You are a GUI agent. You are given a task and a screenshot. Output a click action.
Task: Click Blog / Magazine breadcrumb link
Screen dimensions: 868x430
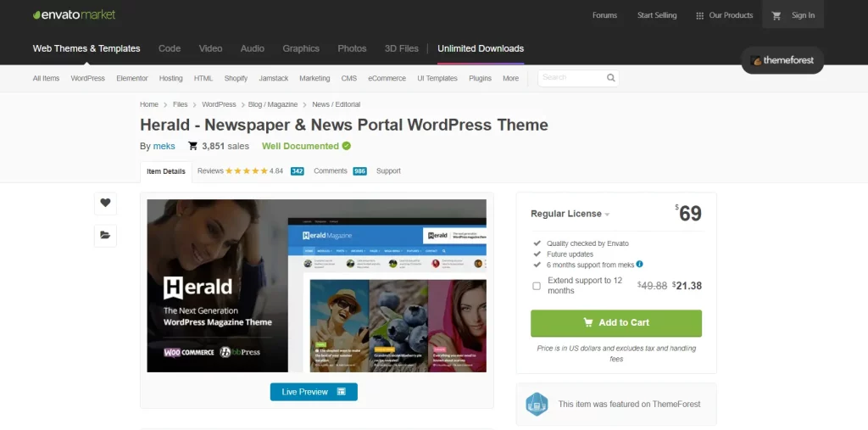point(273,104)
